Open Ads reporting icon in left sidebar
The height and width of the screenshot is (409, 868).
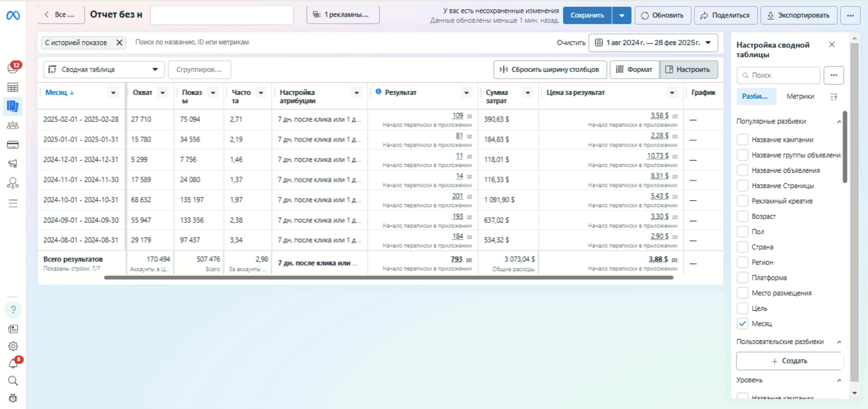coord(13,106)
